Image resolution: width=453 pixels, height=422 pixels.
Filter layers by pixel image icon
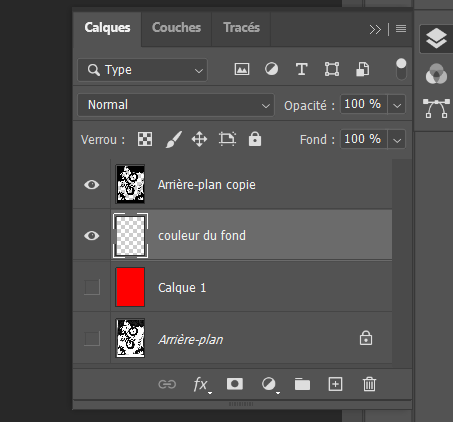[242, 69]
